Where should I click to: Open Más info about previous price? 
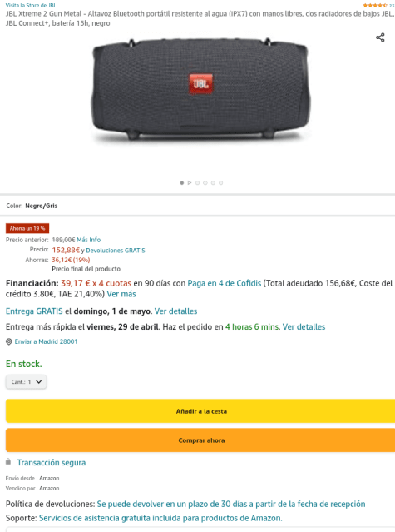[x=88, y=240]
